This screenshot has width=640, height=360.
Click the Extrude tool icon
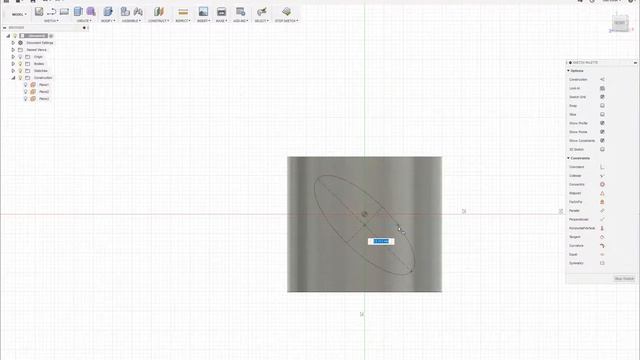click(78, 11)
